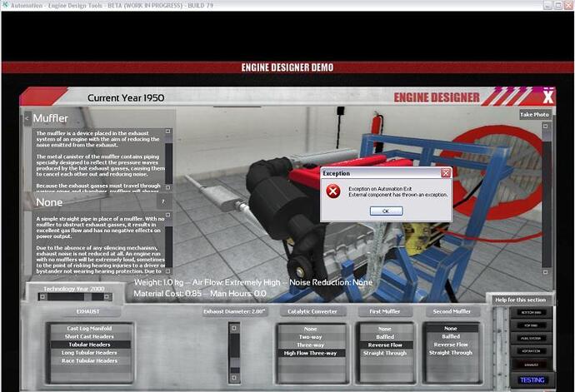This screenshot has width=575, height=392.
Task: Close the Exception dialog with its X
Action: (x=446, y=173)
